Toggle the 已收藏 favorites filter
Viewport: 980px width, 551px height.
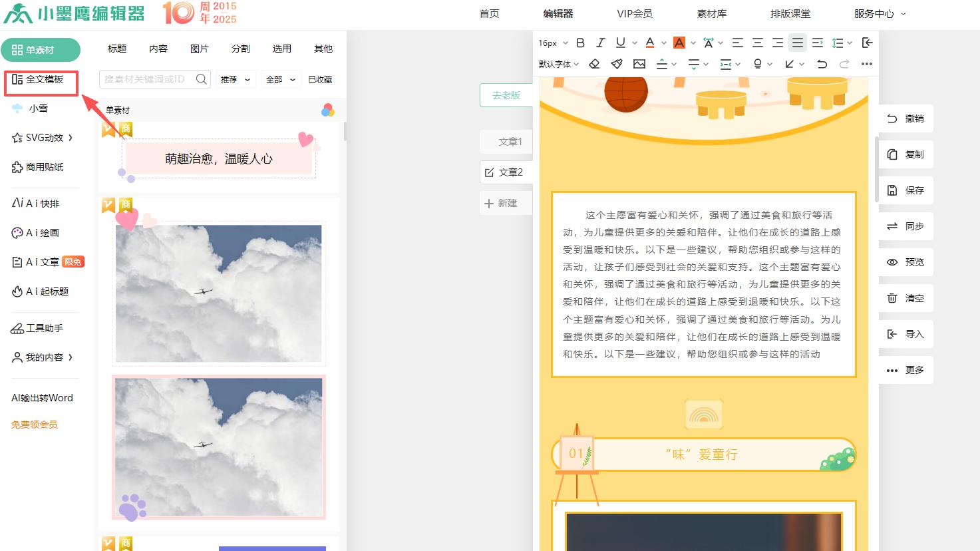[x=320, y=79]
